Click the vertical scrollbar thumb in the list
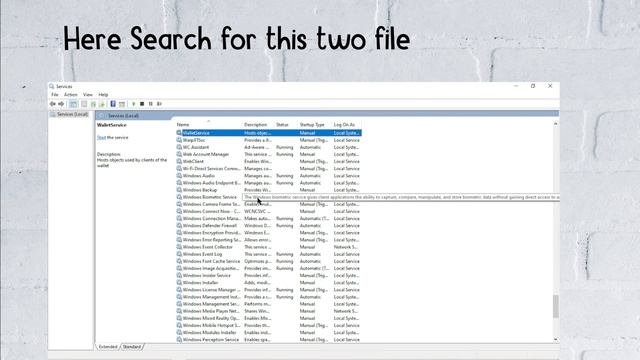The height and width of the screenshot is (360, 640). point(556,306)
